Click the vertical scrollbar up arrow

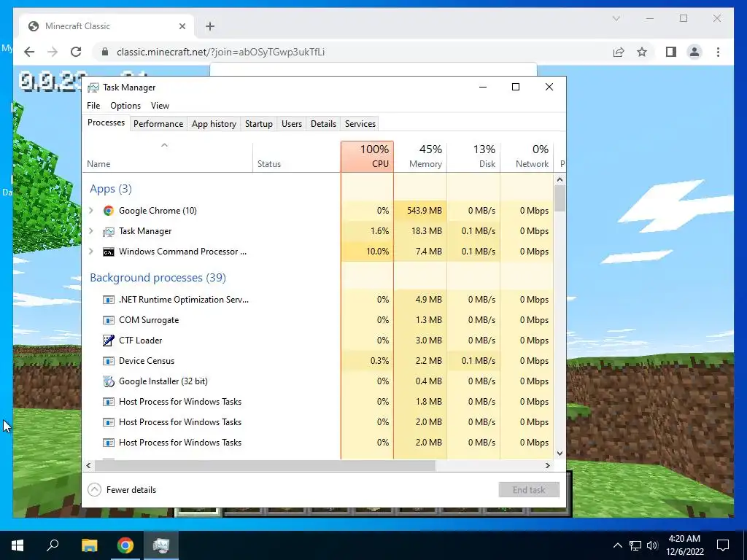click(x=560, y=179)
